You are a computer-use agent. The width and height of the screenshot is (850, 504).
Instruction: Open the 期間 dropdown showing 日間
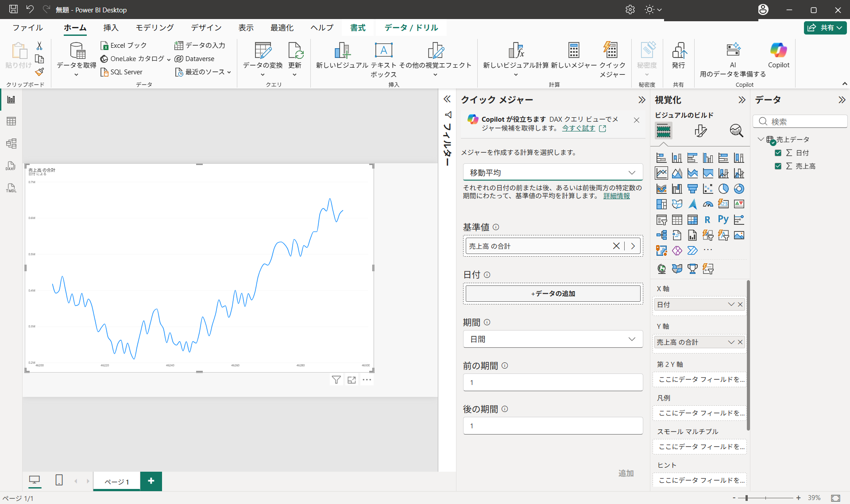[553, 339]
